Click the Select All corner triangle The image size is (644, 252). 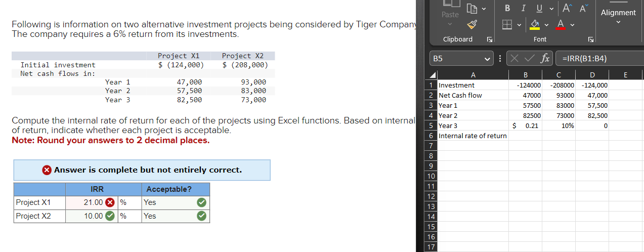(x=433, y=76)
